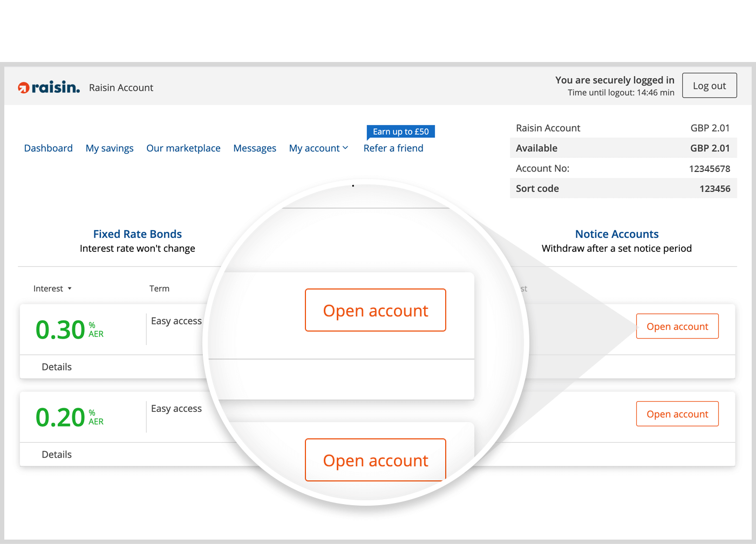
Task: Click the Raisin Account header title
Action: tap(121, 87)
